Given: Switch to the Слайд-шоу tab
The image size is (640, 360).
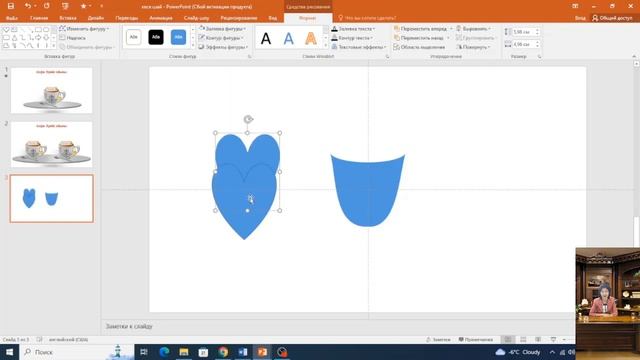Looking at the screenshot, I should [196, 18].
